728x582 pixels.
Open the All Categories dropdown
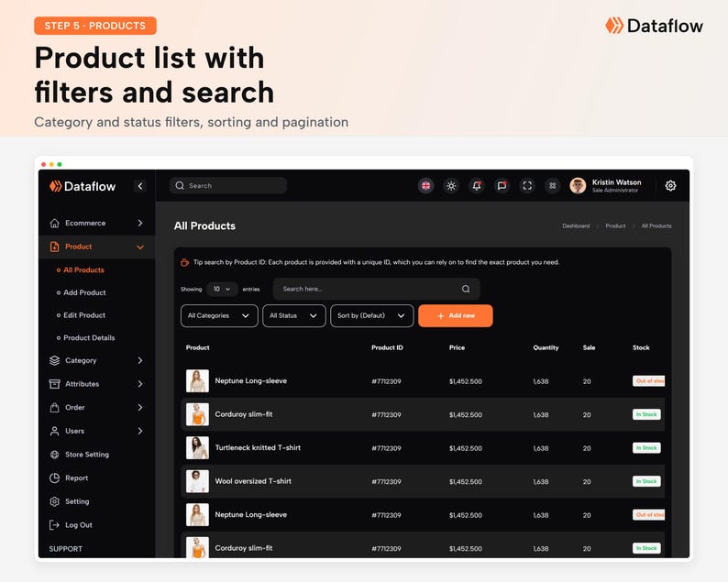pyautogui.click(x=219, y=315)
